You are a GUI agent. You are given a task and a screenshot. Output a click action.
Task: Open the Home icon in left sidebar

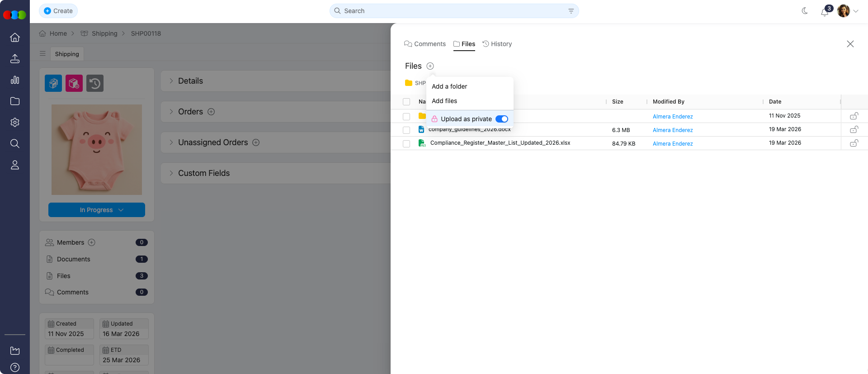tap(15, 38)
